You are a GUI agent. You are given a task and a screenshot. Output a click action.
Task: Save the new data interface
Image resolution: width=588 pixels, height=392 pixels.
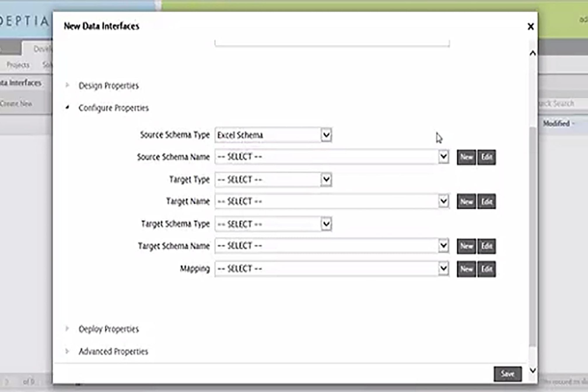(x=508, y=374)
